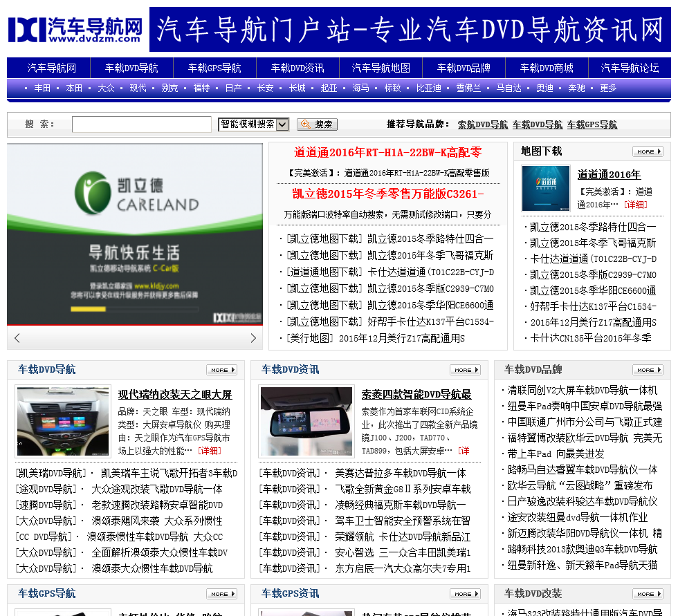
Task: Focus the search keyword input field
Action: 142,124
